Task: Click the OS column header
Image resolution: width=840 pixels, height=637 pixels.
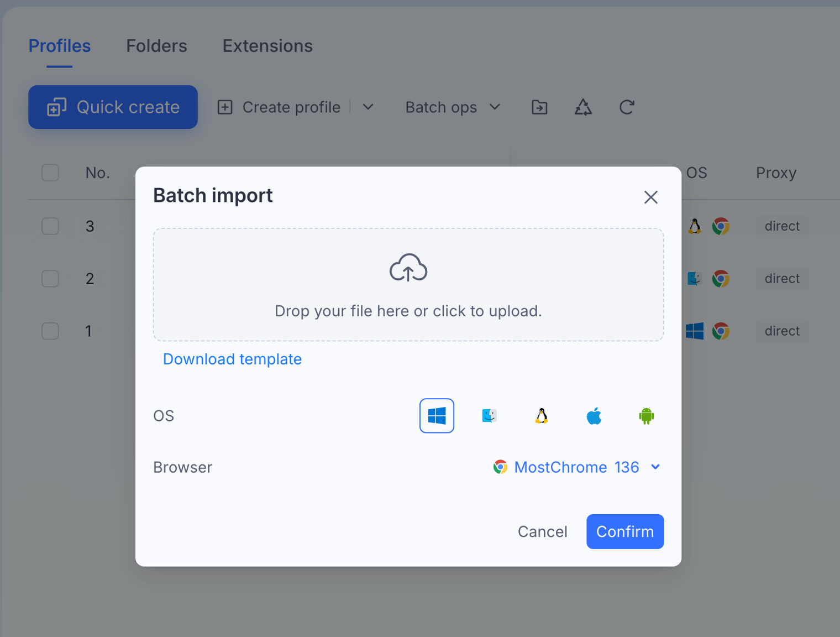Action: [x=696, y=173]
